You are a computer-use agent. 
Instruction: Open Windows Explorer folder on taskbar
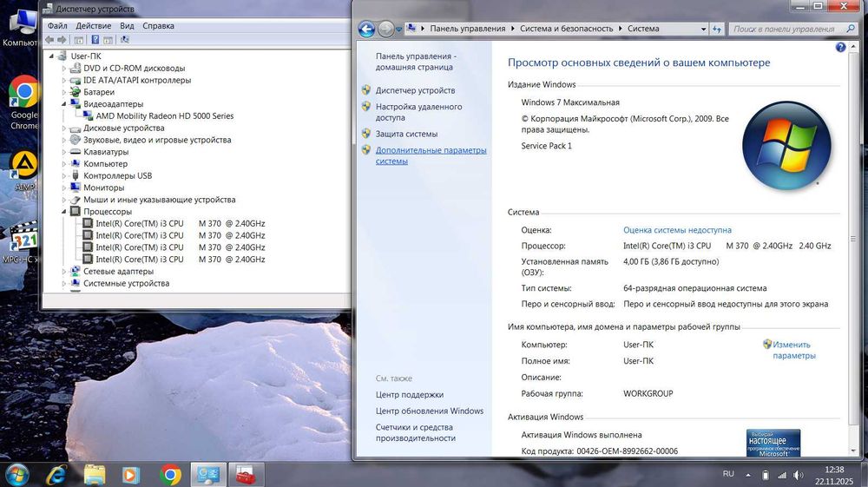pos(95,475)
